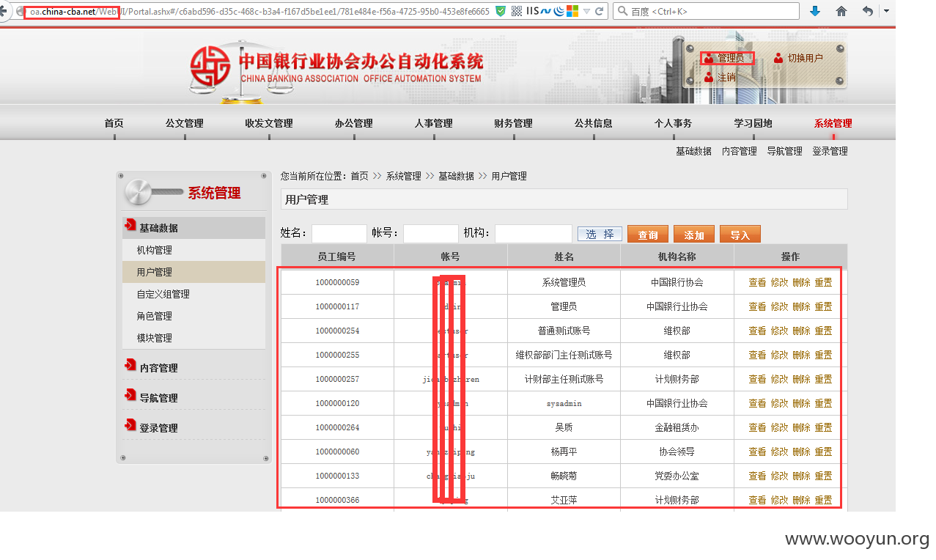Click the Microsoft Windows logo icon in address bar
This screenshot has width=936, height=560.
coord(572,11)
